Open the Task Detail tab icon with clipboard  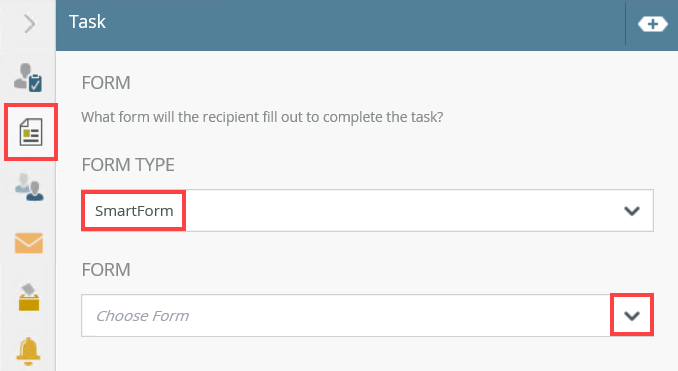pos(28,77)
